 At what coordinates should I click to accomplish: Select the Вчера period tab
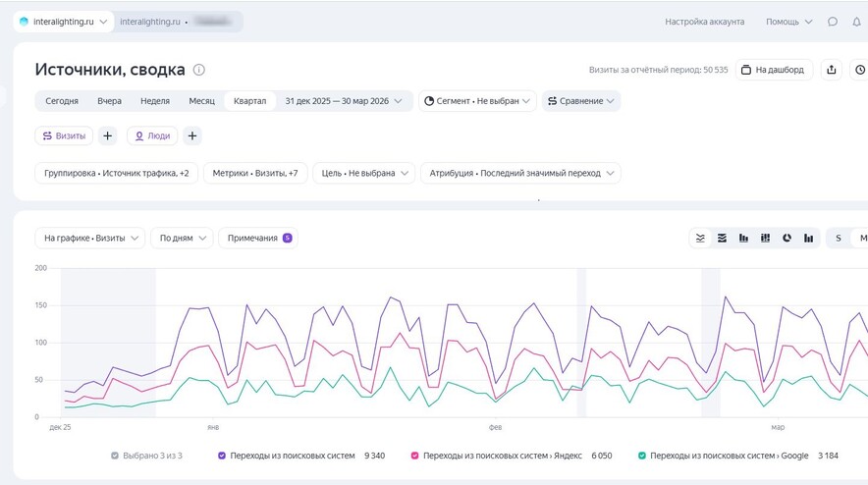coord(110,101)
